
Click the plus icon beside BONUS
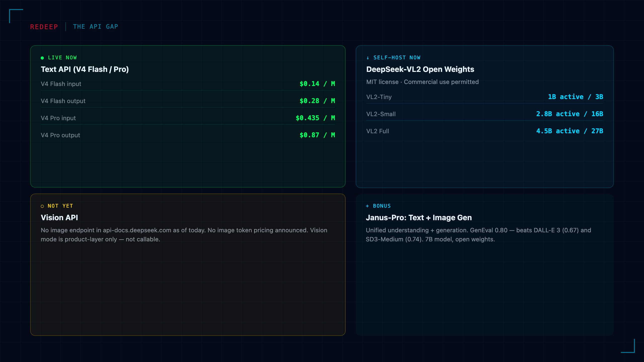pyautogui.click(x=367, y=206)
